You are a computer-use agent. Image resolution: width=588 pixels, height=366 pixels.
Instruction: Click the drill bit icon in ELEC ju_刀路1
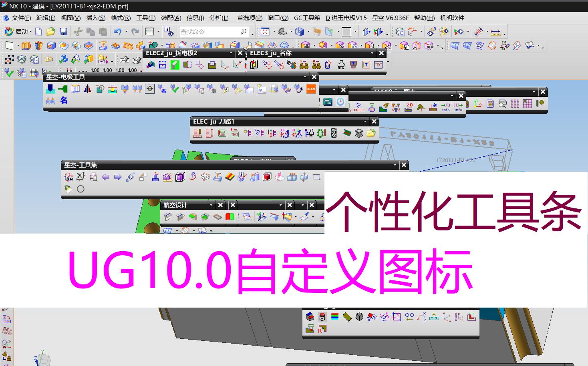pos(334,133)
